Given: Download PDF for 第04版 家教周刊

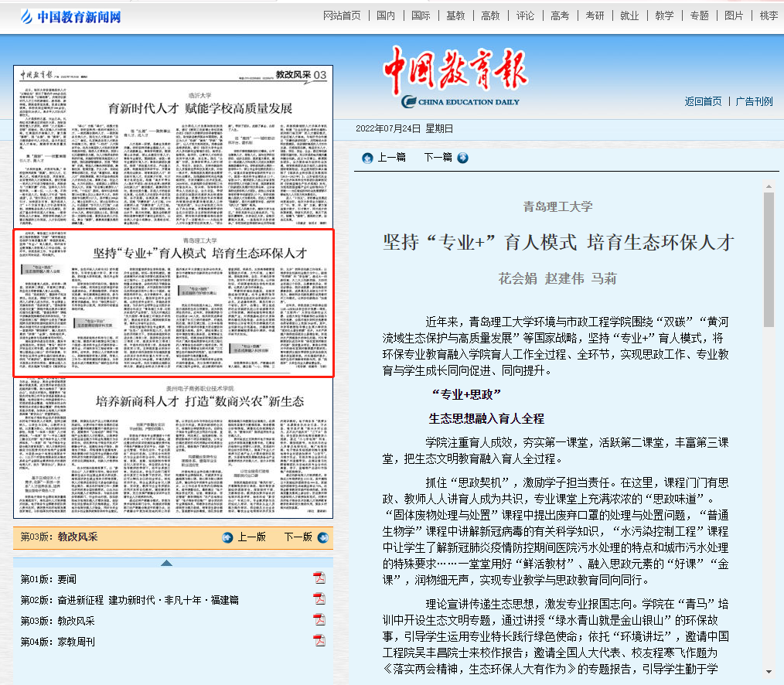Looking at the screenshot, I should (x=319, y=641).
